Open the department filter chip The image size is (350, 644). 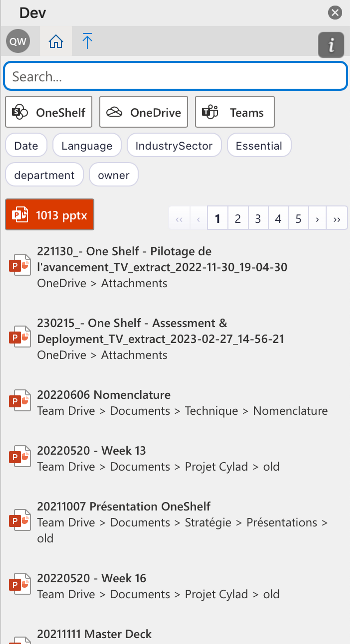click(44, 175)
